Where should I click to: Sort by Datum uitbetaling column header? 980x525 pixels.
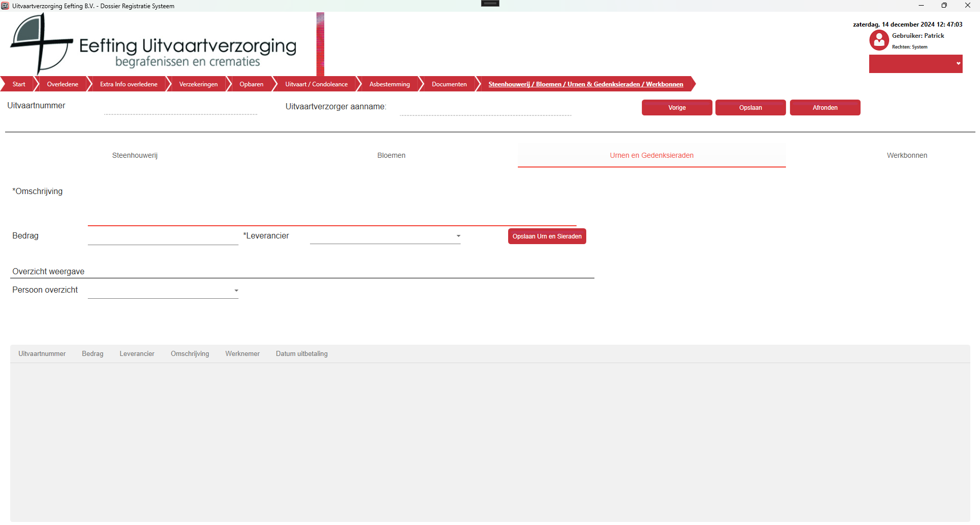click(301, 354)
